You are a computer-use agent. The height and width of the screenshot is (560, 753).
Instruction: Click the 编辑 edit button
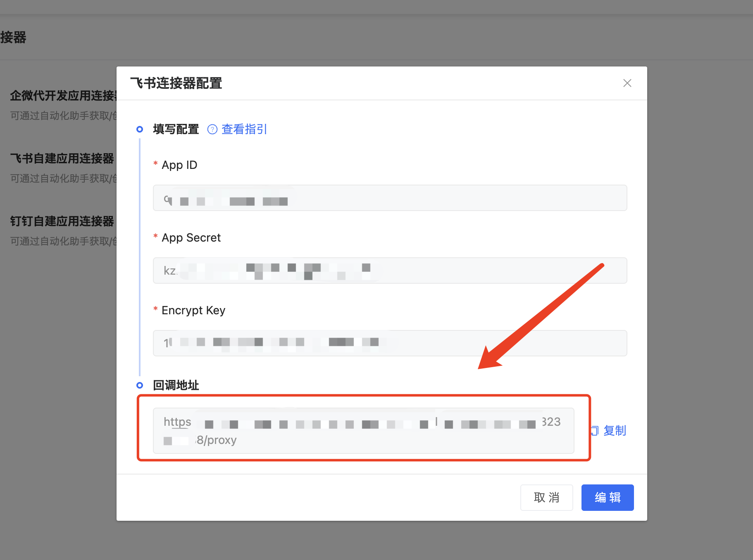608,498
